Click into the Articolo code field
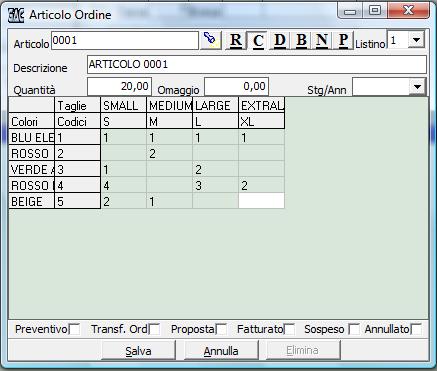 click(125, 40)
